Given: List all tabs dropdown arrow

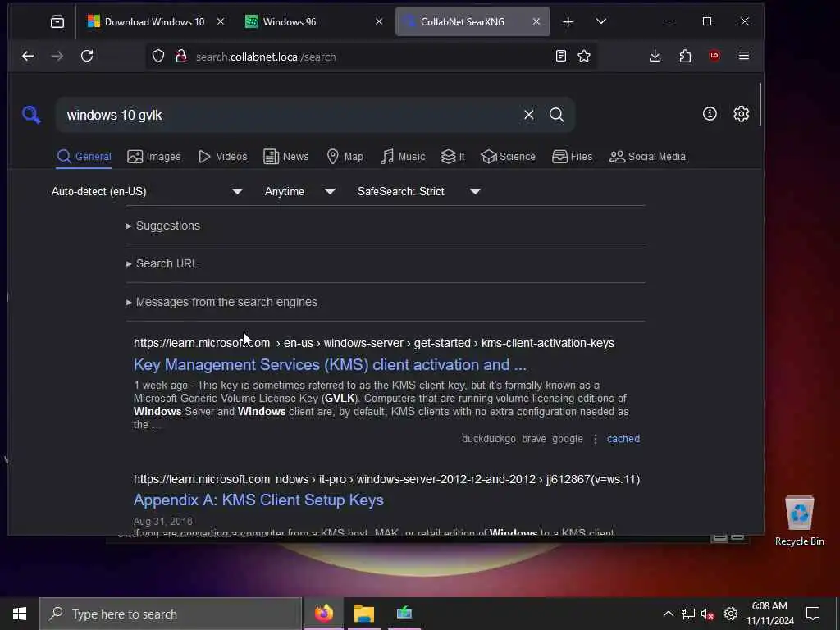Looking at the screenshot, I should (601, 21).
